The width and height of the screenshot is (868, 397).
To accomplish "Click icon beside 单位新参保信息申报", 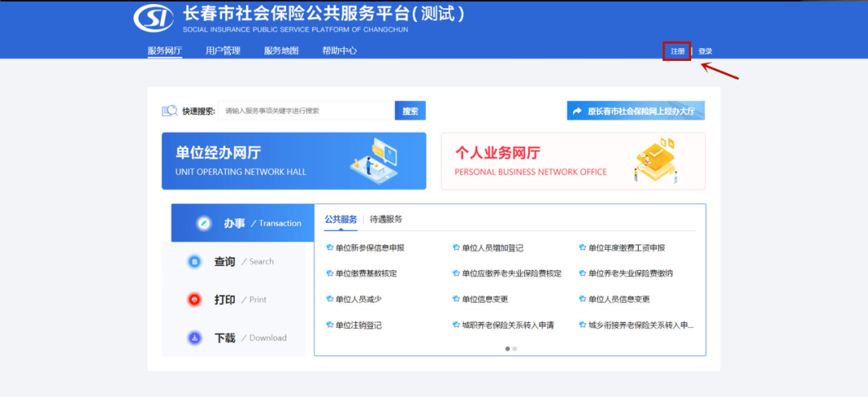I will pyautogui.click(x=329, y=248).
